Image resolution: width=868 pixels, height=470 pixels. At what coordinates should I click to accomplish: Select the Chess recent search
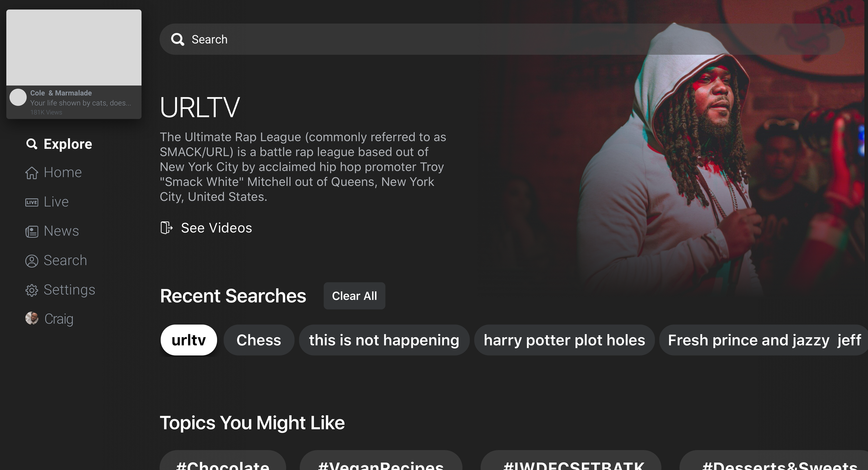[259, 340]
